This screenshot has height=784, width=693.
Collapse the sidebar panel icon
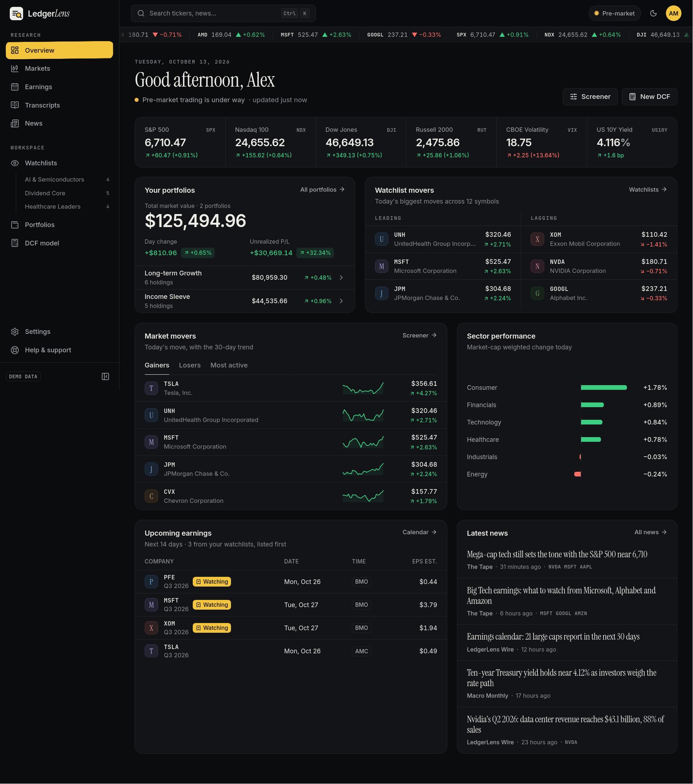(x=105, y=376)
